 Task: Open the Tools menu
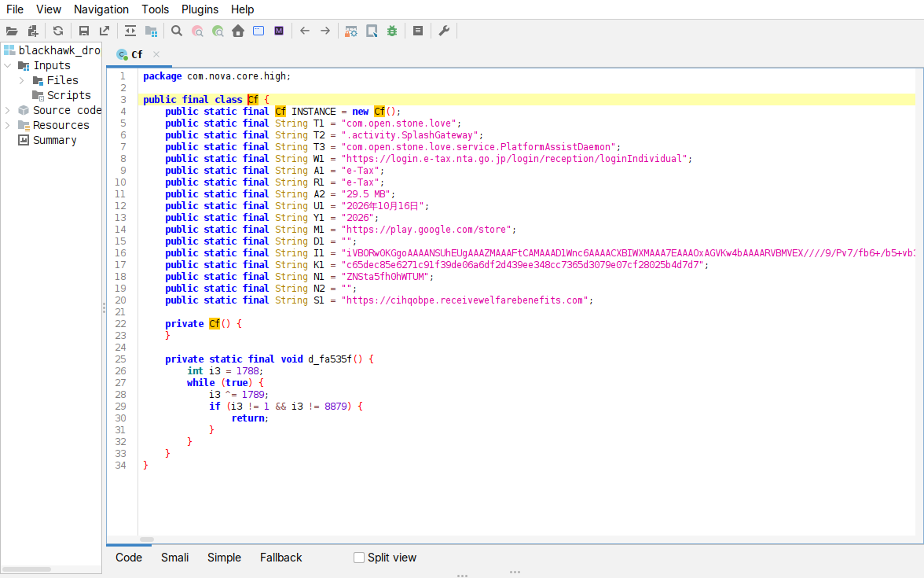coord(155,9)
